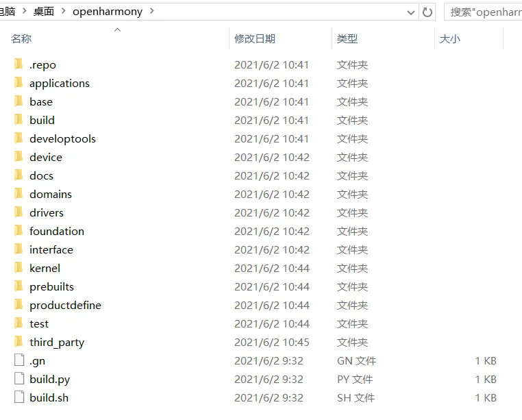Toggle sort direction arrow above 名称 column
Viewport: 522px width, 420px height.
118,30
